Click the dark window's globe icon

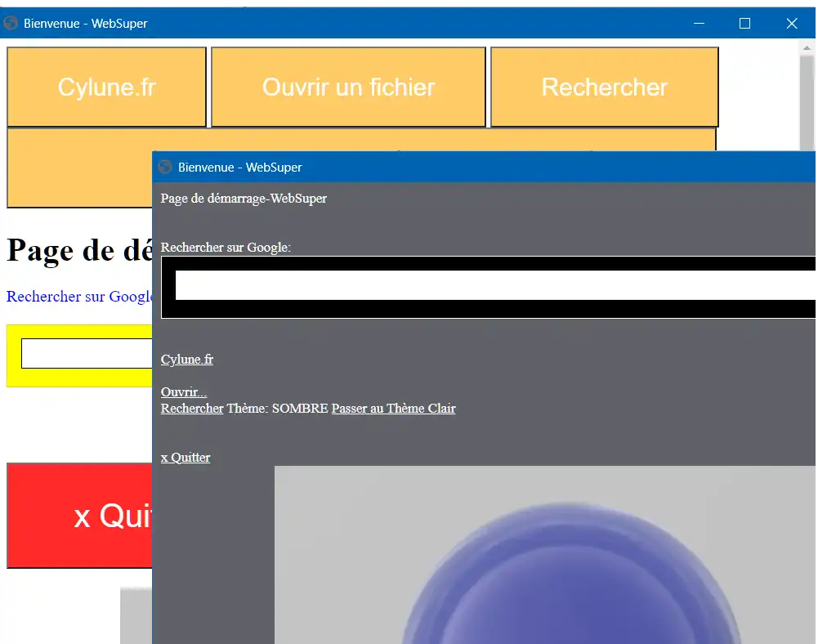[x=165, y=167]
